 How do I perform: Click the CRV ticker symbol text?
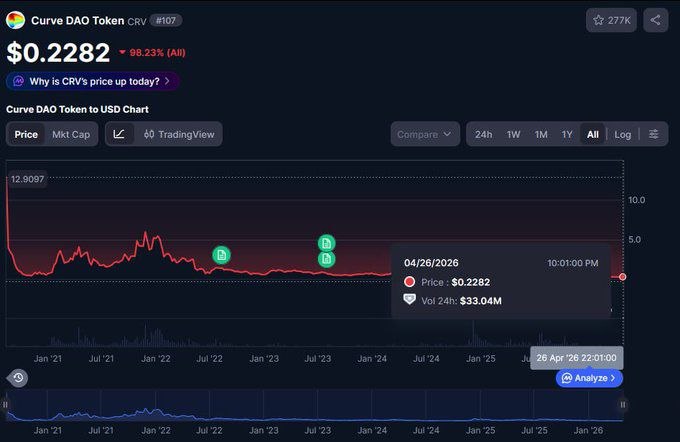point(137,21)
